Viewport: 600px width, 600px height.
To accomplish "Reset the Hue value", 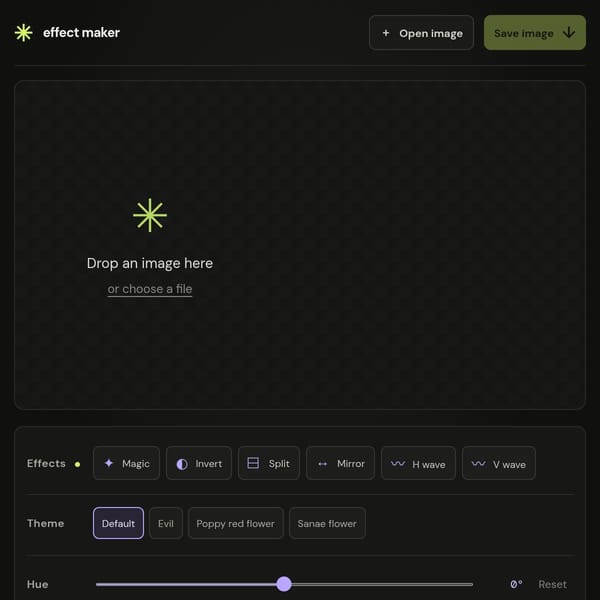I will (552, 584).
